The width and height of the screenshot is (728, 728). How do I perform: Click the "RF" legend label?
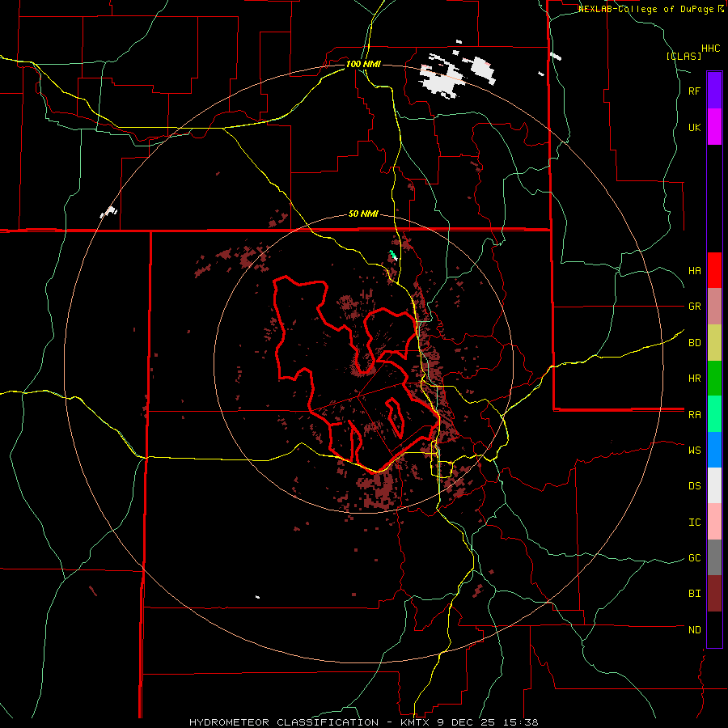(694, 91)
